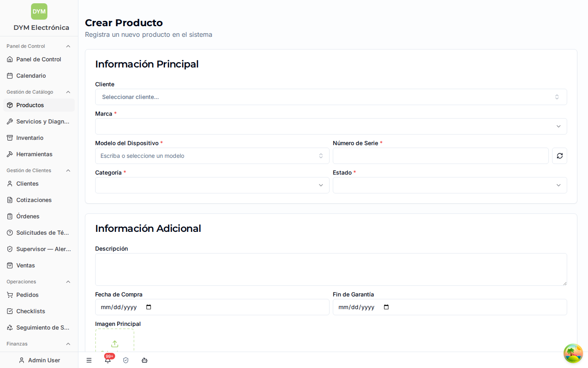This screenshot has height=368, width=588.
Task: Click the Seguimiento de S... recycle icon
Action: [10, 328]
